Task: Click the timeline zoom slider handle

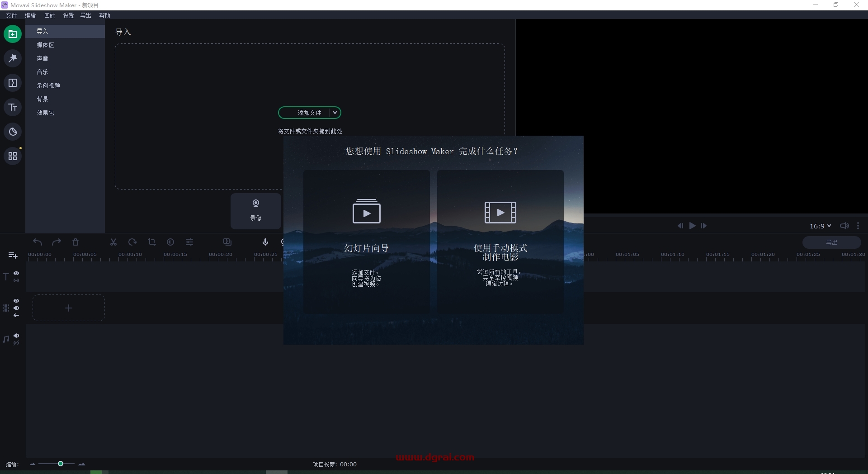Action: 60,464
